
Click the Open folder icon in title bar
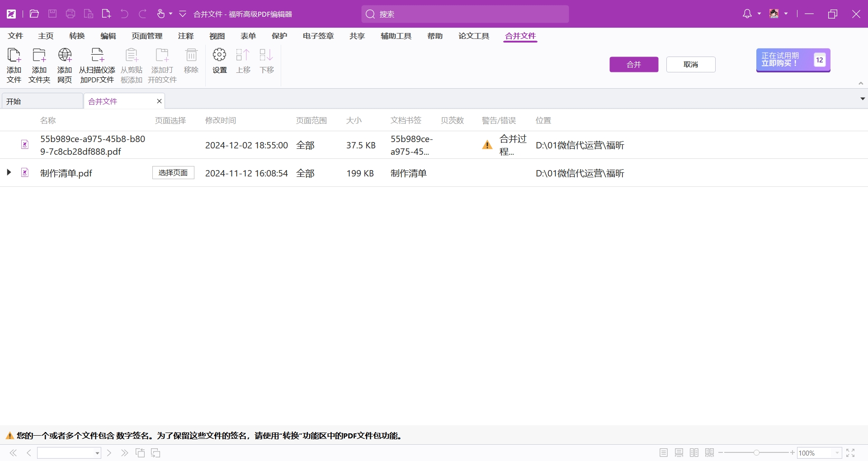34,14
